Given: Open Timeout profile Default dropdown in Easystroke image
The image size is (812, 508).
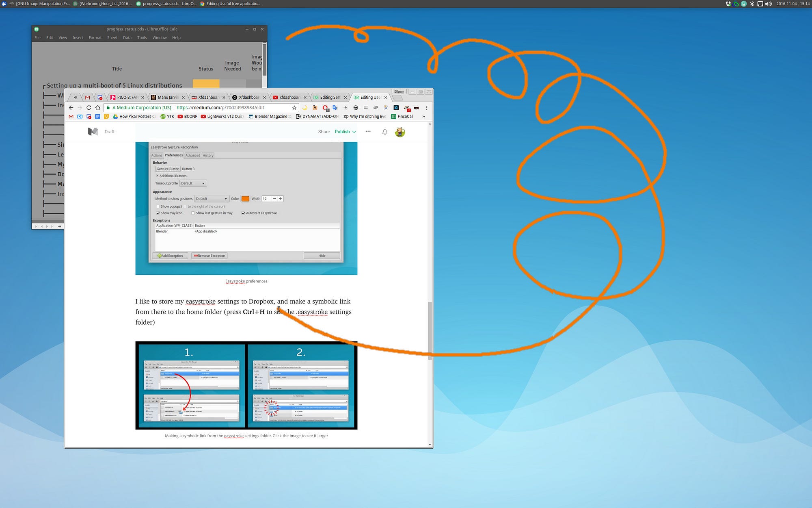Looking at the screenshot, I should 193,183.
